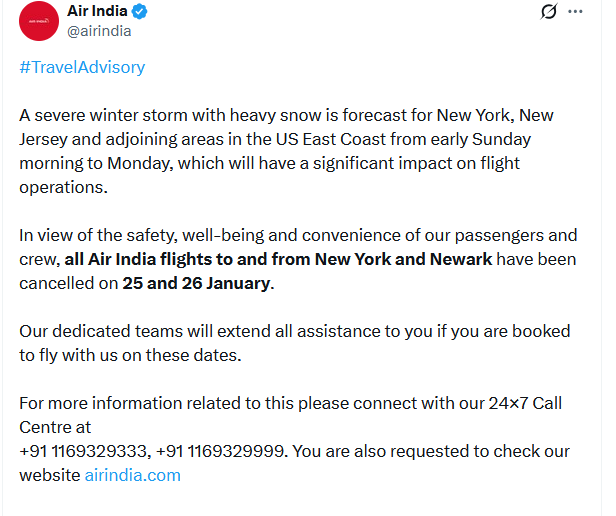Click the blue verified badge beside Air India
Screen dimensions: 616x516
(x=139, y=11)
